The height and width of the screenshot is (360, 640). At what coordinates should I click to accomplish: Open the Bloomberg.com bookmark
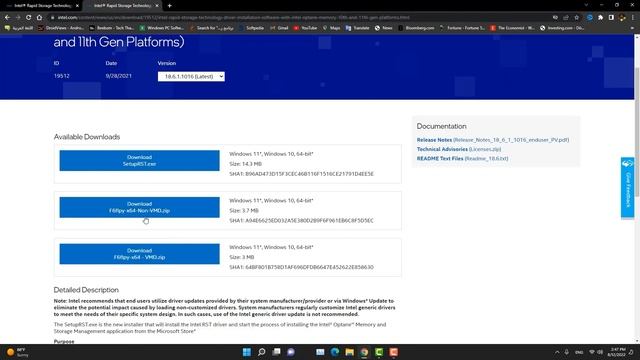[x=416, y=28]
